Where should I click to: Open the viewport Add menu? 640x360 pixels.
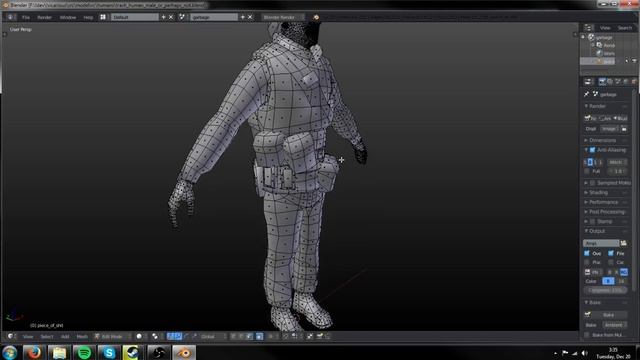[65, 336]
